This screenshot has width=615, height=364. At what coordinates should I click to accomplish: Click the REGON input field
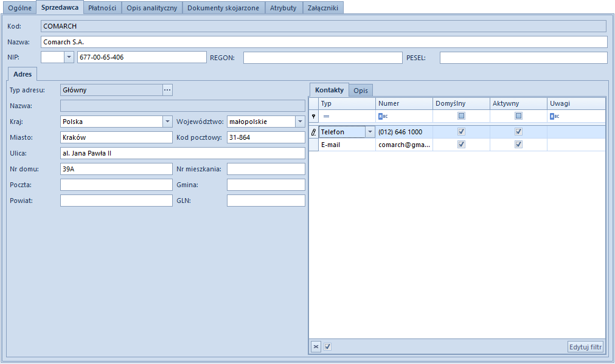tap(323, 58)
